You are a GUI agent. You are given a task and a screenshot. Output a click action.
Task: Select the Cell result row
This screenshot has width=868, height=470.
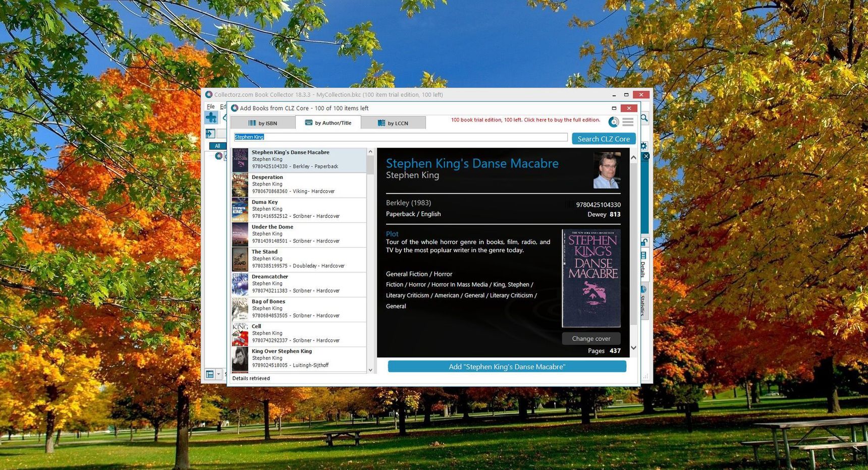[x=299, y=334]
